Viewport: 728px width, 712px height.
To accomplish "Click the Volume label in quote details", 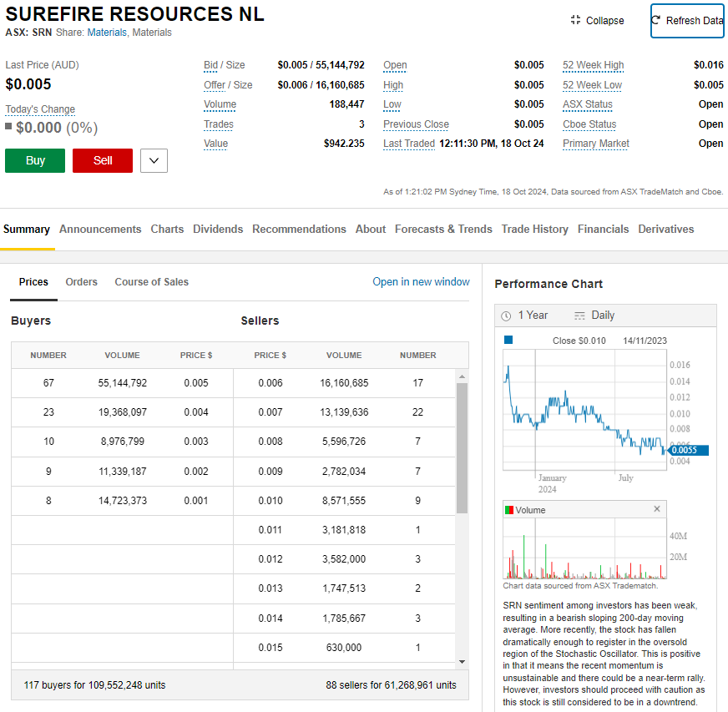I will point(220,105).
